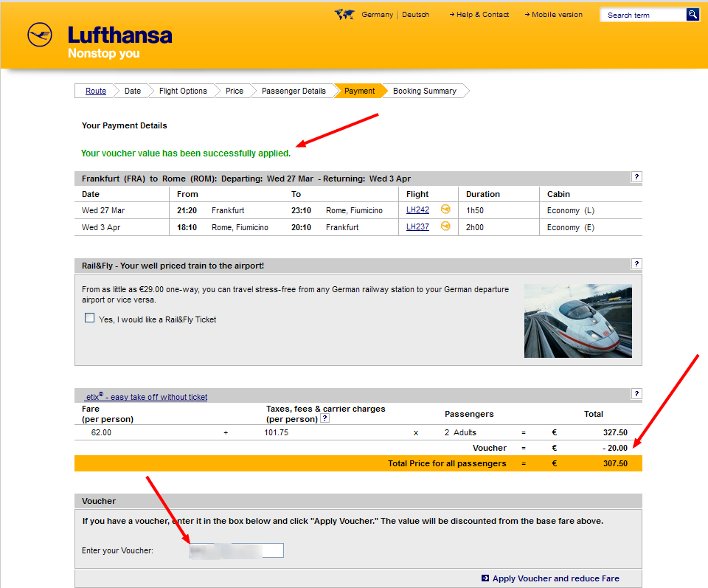Click Wed 3 Apr date cell
Image resolution: width=708 pixels, height=588 pixels.
(101, 227)
